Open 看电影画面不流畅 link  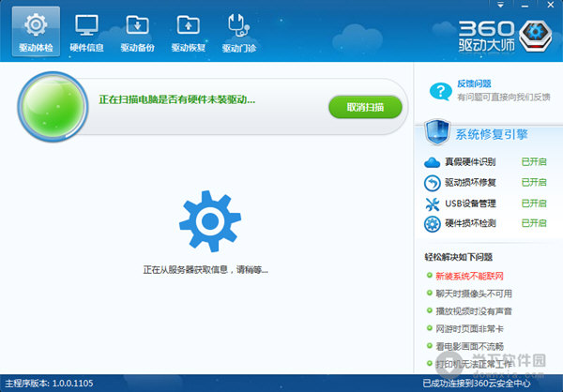(469, 346)
